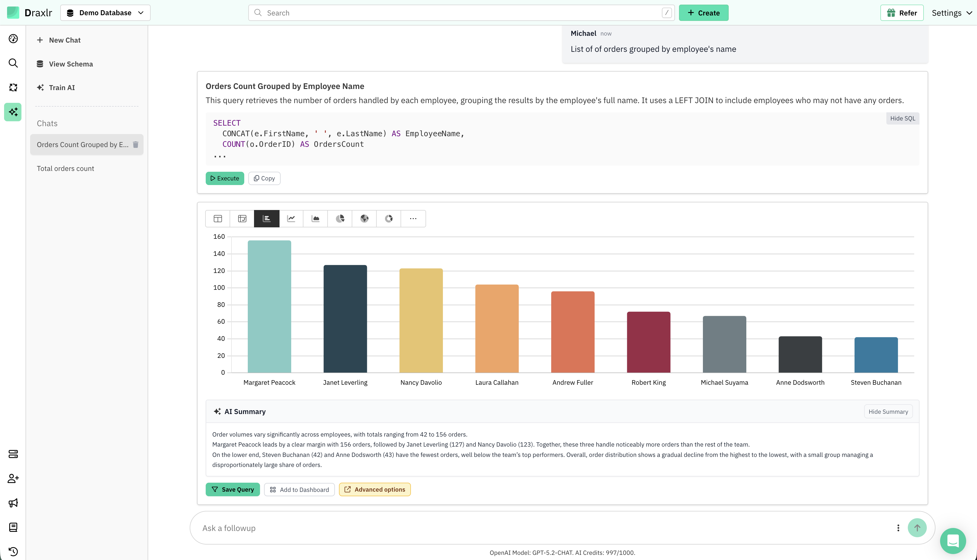This screenshot has height=560, width=977.
Task: Toggle Hide Summary
Action: (x=888, y=412)
